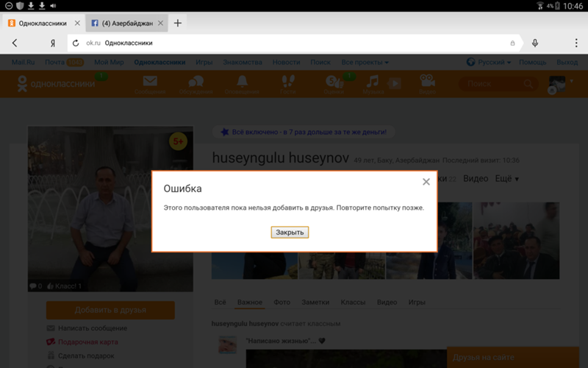Click the search magnifier icon
Image resolution: width=588 pixels, height=368 pixels.
tap(528, 84)
